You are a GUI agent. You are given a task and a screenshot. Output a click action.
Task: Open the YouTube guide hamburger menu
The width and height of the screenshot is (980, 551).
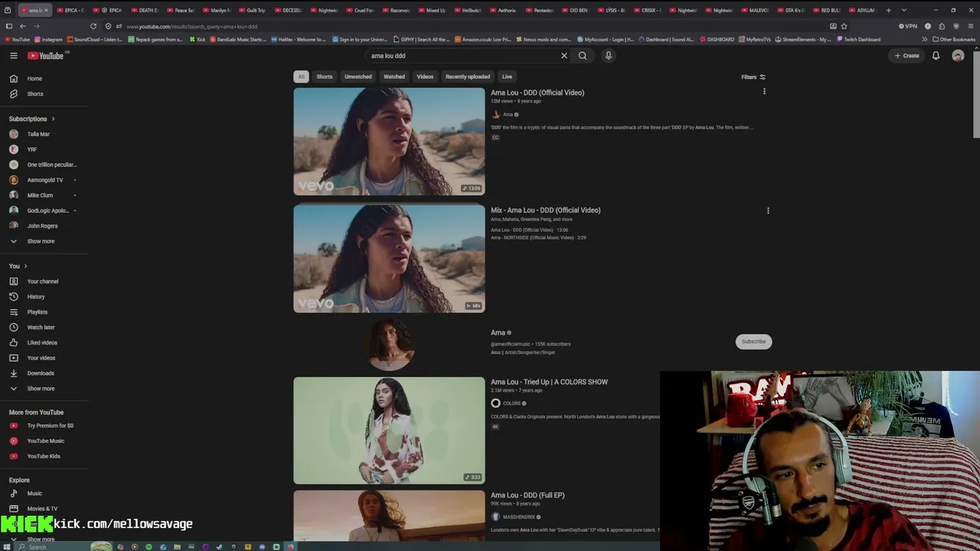pyautogui.click(x=14, y=56)
